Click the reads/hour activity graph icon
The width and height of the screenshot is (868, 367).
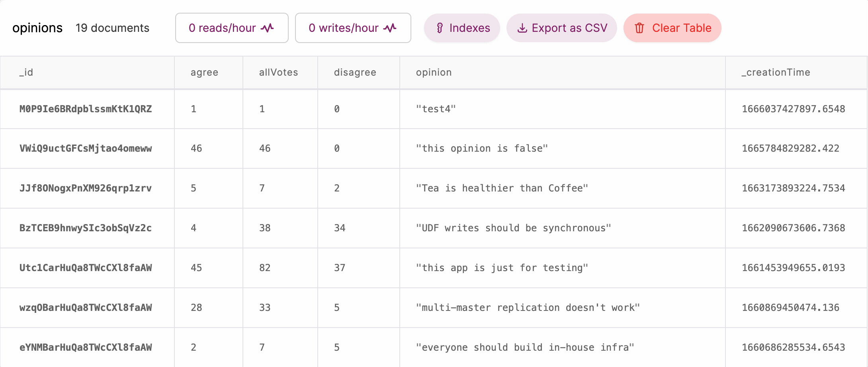click(268, 28)
